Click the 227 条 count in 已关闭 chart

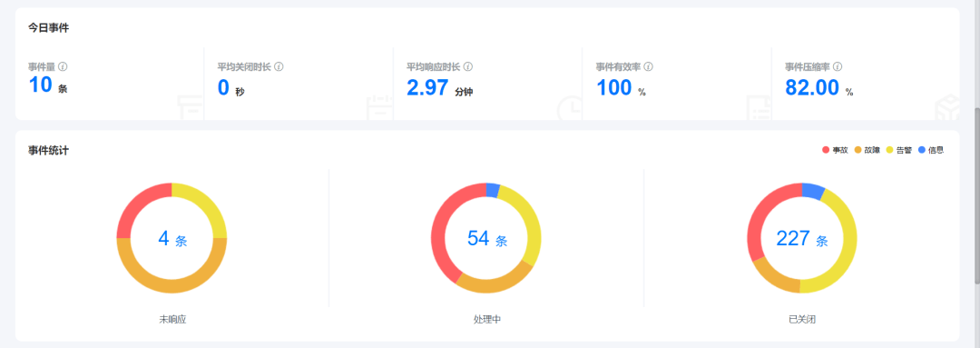[802, 239]
